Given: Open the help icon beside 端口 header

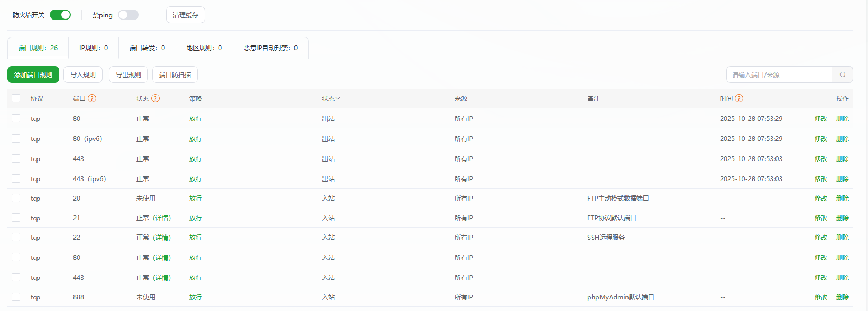Looking at the screenshot, I should (x=92, y=98).
